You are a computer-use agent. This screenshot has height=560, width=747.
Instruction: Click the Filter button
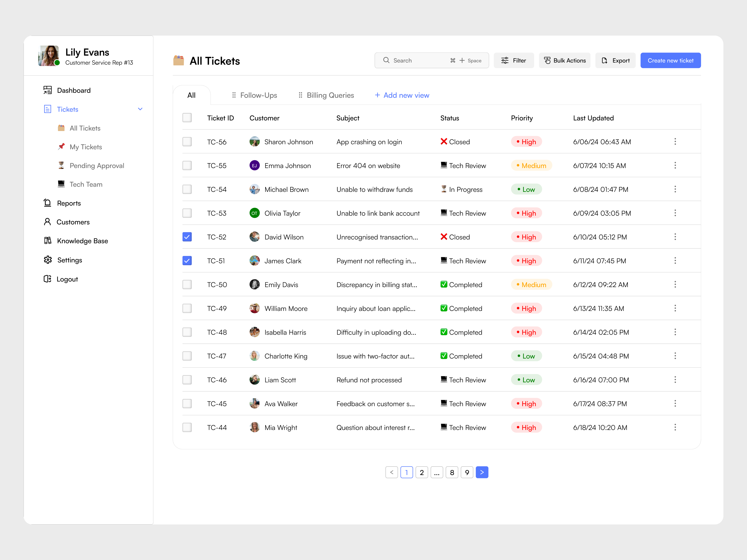tap(514, 60)
